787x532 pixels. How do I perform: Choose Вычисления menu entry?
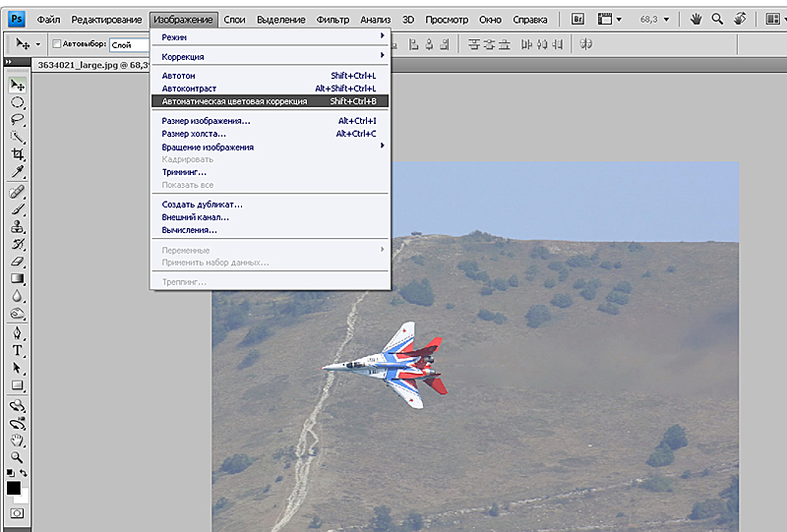coord(270,230)
